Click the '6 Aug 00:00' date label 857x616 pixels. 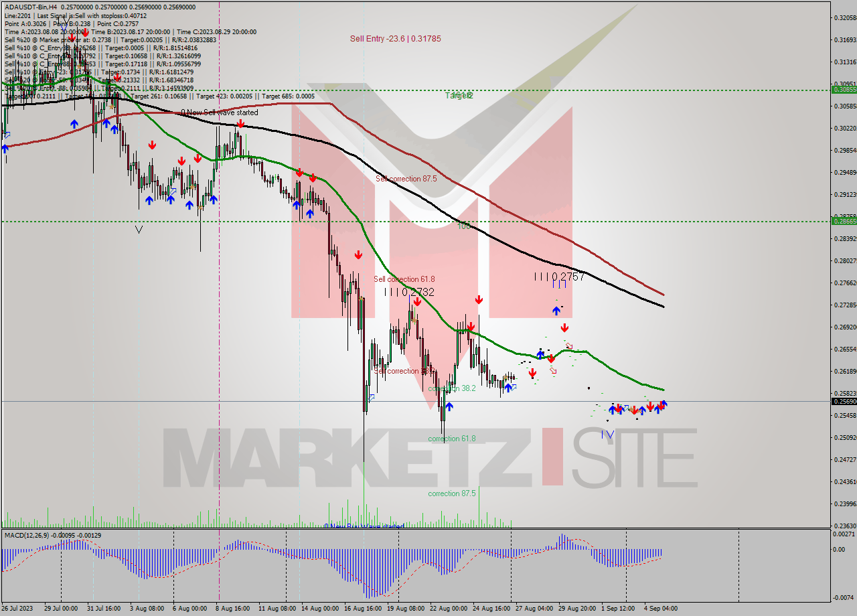point(189,609)
